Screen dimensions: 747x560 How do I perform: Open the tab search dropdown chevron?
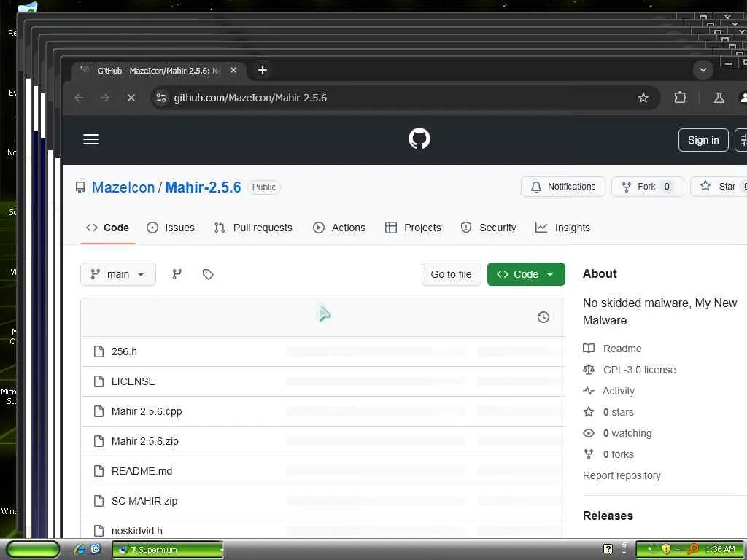click(x=703, y=71)
